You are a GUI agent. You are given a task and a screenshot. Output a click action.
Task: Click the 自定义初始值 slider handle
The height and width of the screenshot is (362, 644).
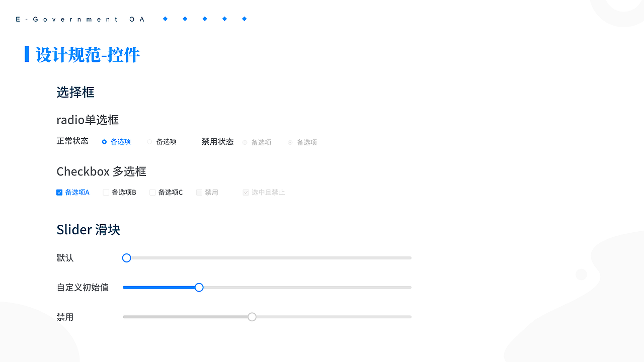click(x=199, y=287)
